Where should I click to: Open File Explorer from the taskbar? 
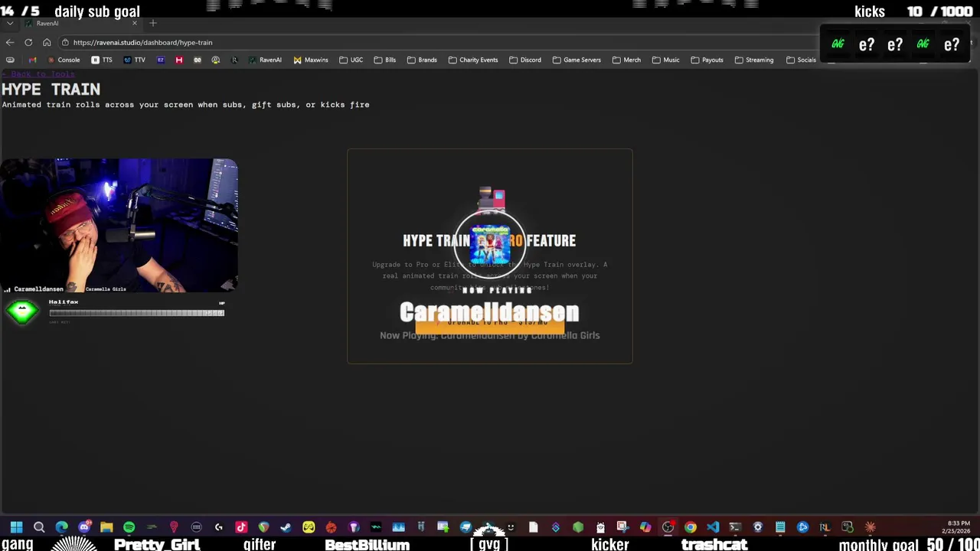click(106, 527)
